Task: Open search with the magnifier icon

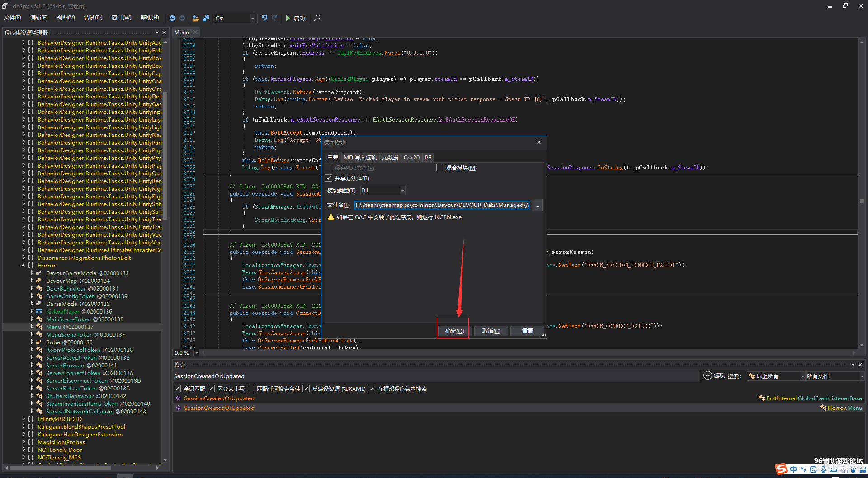Action: click(317, 18)
